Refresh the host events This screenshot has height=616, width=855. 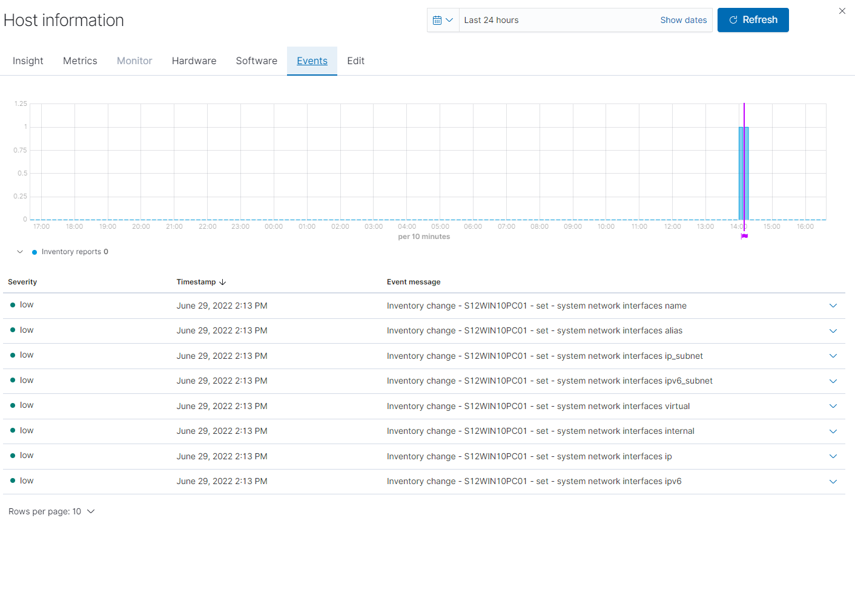753,20
